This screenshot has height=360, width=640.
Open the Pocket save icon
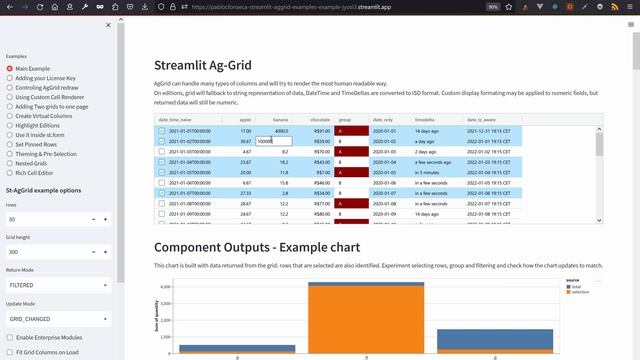click(x=130, y=7)
